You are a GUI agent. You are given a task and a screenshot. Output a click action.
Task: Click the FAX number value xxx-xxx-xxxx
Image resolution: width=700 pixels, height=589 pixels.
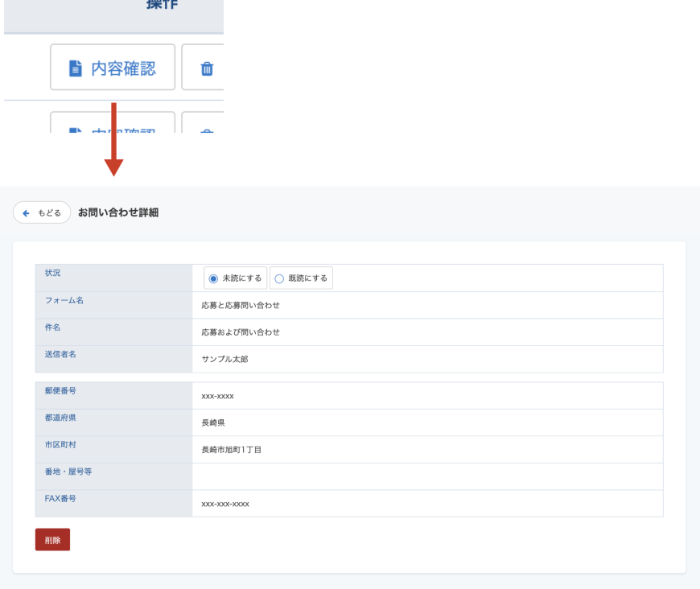[x=225, y=504]
